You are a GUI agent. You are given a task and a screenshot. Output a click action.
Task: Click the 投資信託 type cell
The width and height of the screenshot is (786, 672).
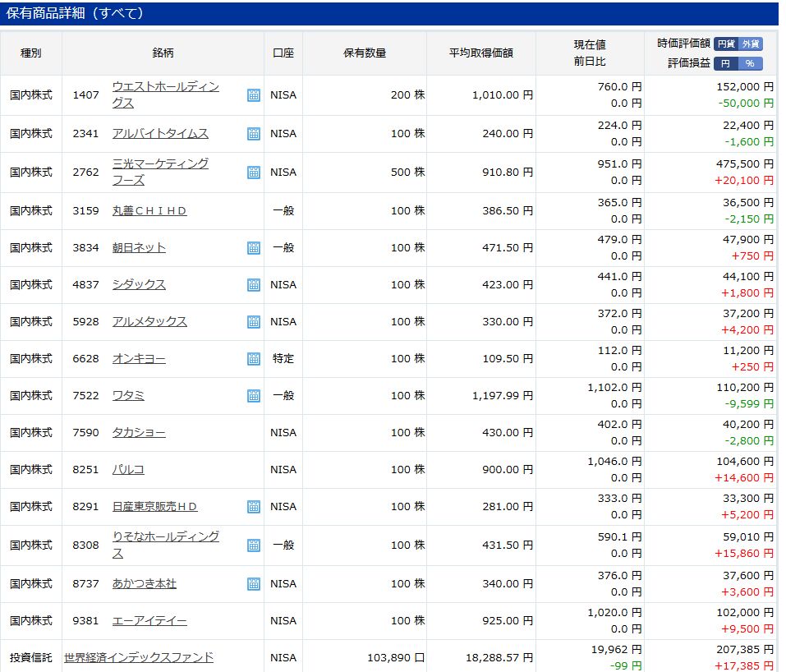point(30,657)
